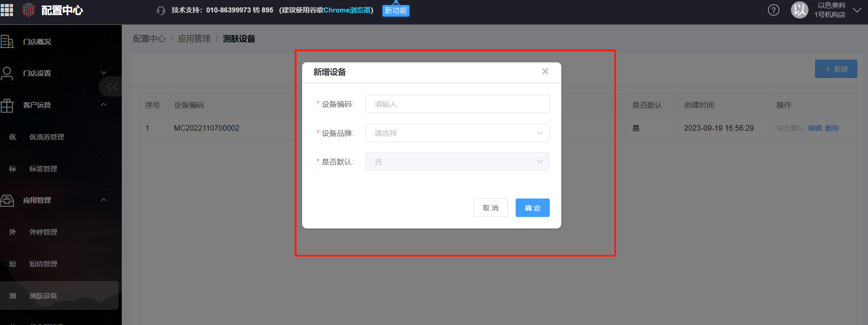The height and width of the screenshot is (325, 868).
Task: Click the 门店概况 building icon
Action: [7, 42]
